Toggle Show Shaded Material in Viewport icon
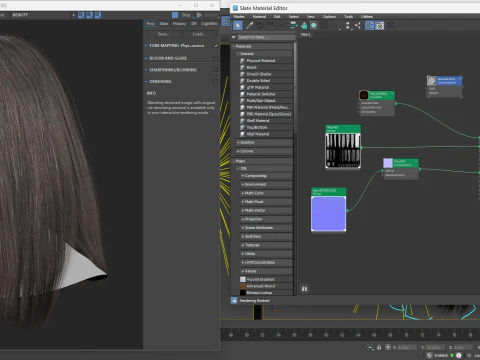480x360 pixels. 314,25
